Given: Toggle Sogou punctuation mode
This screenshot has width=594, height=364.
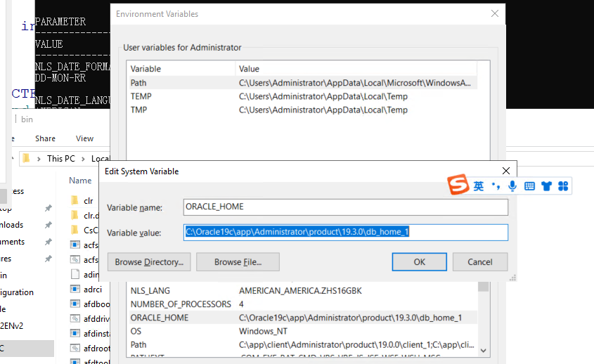Looking at the screenshot, I should 496,186.
